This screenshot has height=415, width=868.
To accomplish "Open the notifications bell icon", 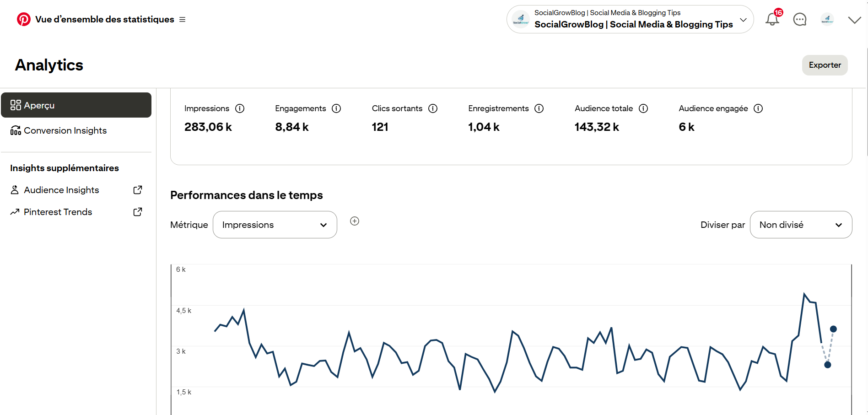I will coord(772,19).
